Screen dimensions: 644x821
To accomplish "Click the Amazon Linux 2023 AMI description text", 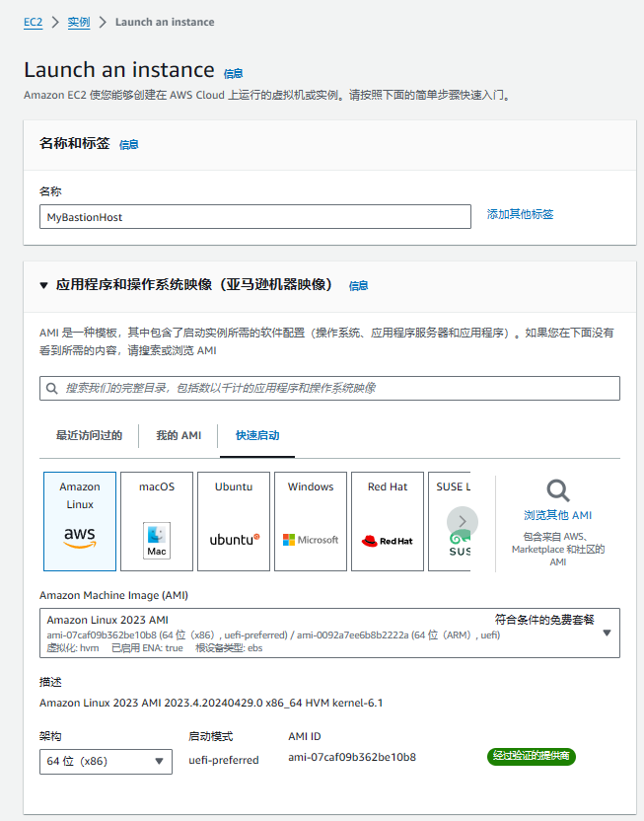I will point(211,703).
